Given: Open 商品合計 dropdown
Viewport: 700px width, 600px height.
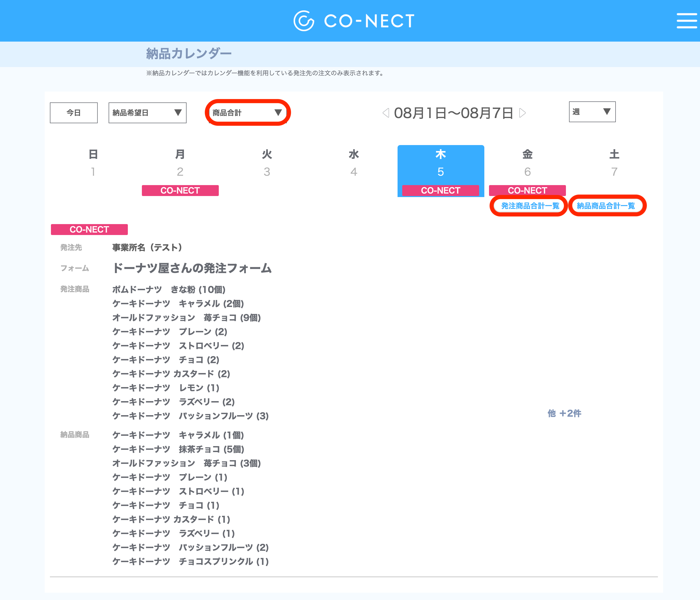Looking at the screenshot, I should [x=247, y=113].
